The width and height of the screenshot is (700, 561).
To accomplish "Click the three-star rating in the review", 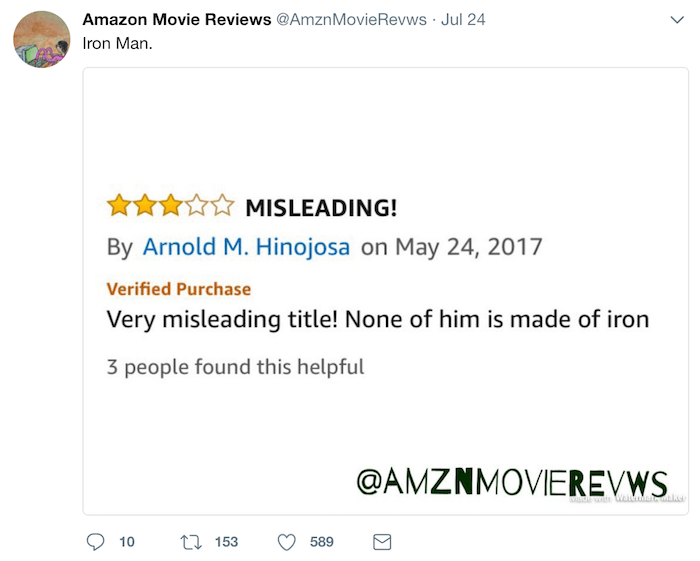I will [x=171, y=206].
